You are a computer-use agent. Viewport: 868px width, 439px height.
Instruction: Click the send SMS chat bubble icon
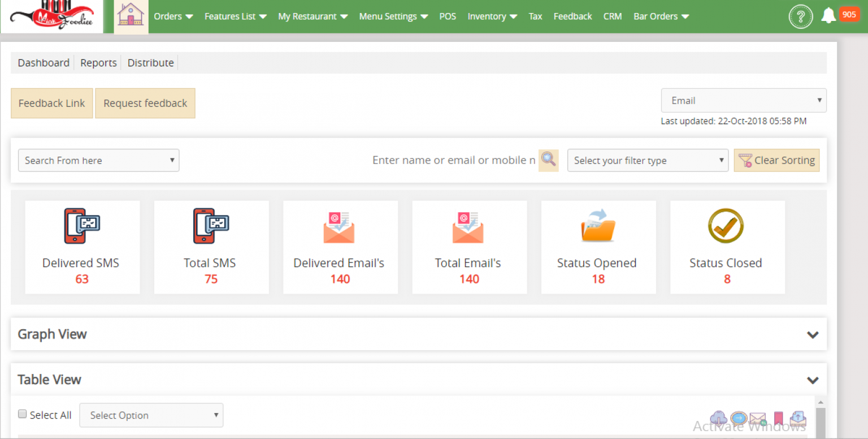738,418
